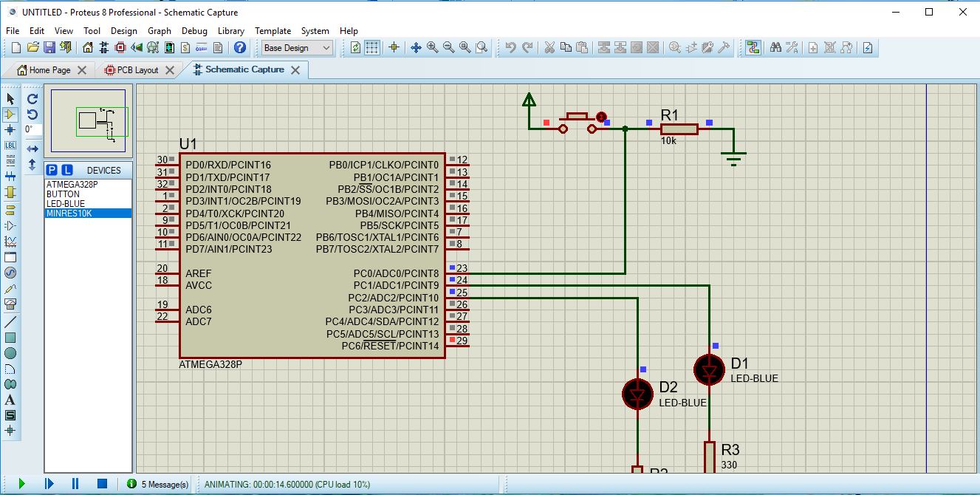Select LED-BLUE in the devices list
980x495 pixels.
tap(66, 204)
